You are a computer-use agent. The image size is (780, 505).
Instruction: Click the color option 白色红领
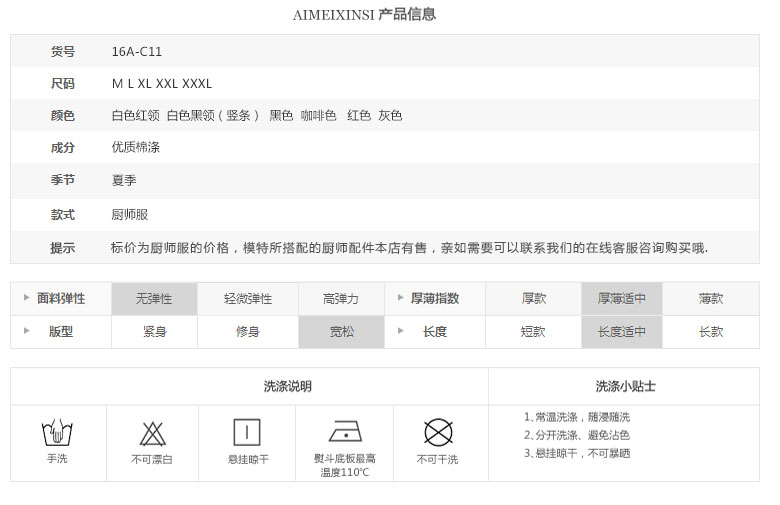(x=135, y=115)
